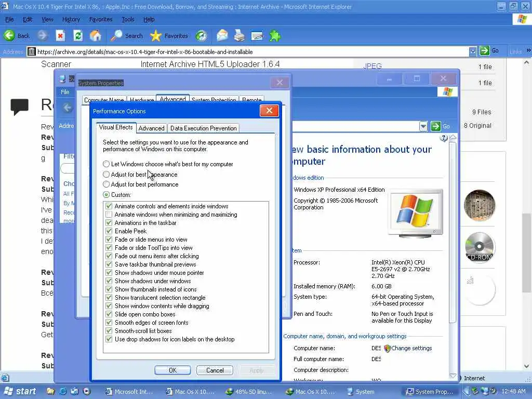Select the Custom radio option
Image resolution: width=532 pixels, height=399 pixels.
point(106,194)
